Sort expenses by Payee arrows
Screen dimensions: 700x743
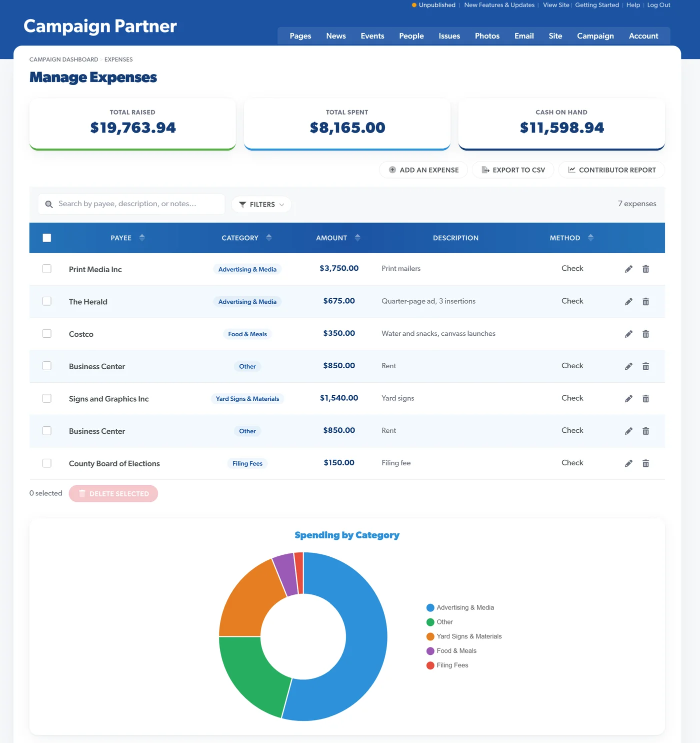(142, 238)
